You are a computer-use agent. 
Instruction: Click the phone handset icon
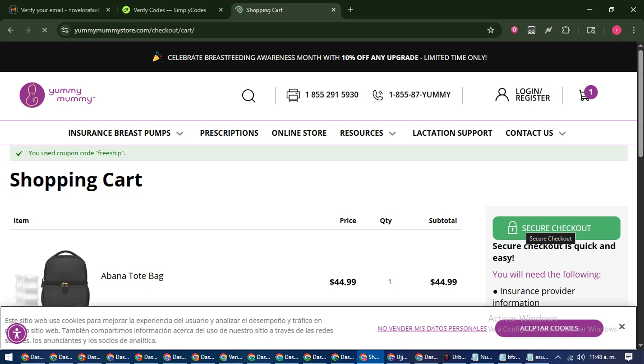point(378,95)
